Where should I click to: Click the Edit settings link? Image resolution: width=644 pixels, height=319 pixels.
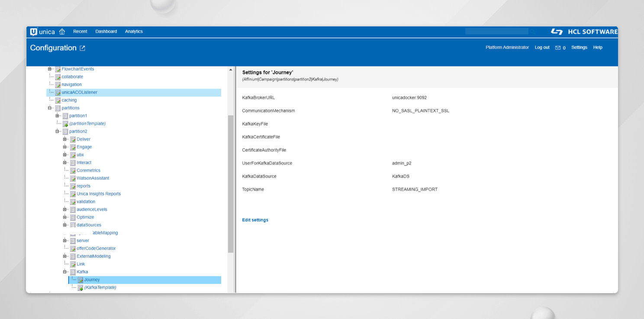(255, 220)
